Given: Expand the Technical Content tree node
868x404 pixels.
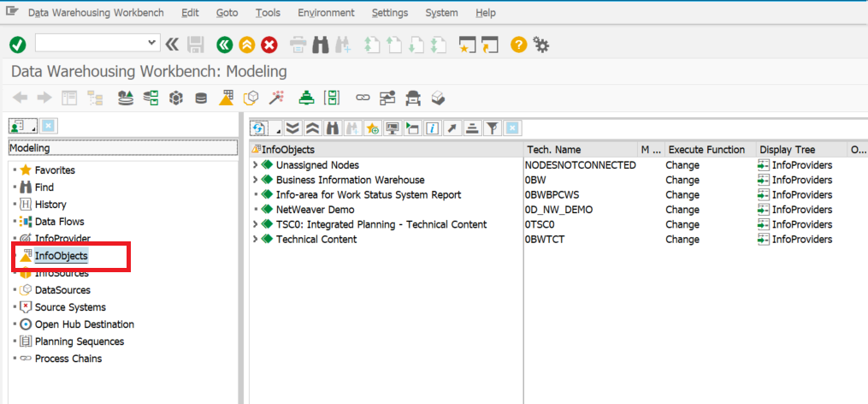Looking at the screenshot, I should coord(255,240).
